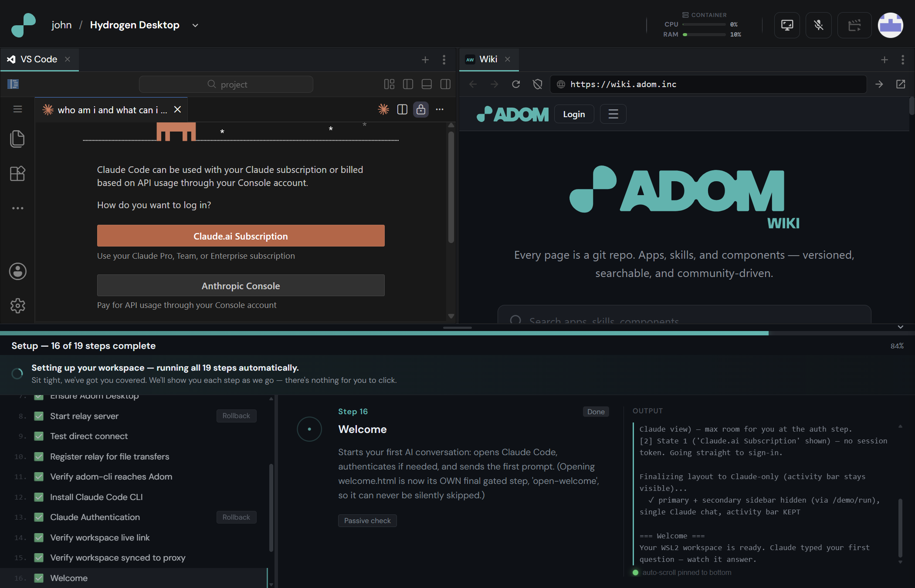Click the clapperboard recording icon
Image resolution: width=915 pixels, height=588 pixels.
(x=854, y=25)
